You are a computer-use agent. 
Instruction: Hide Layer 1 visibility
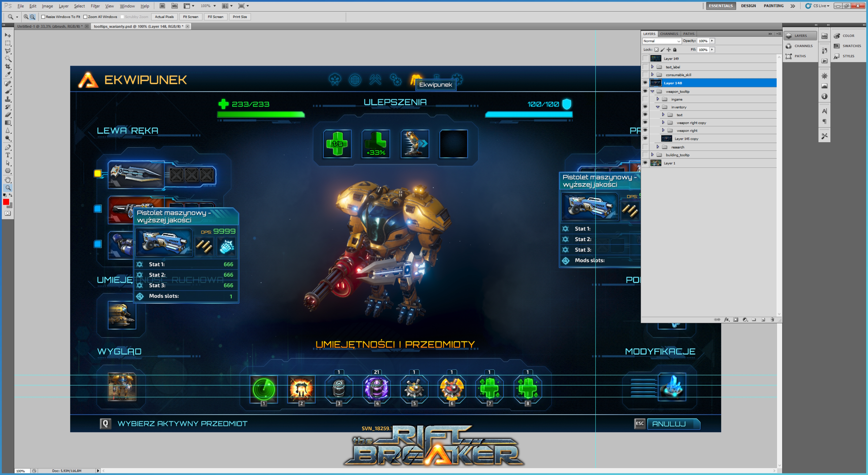(x=645, y=163)
